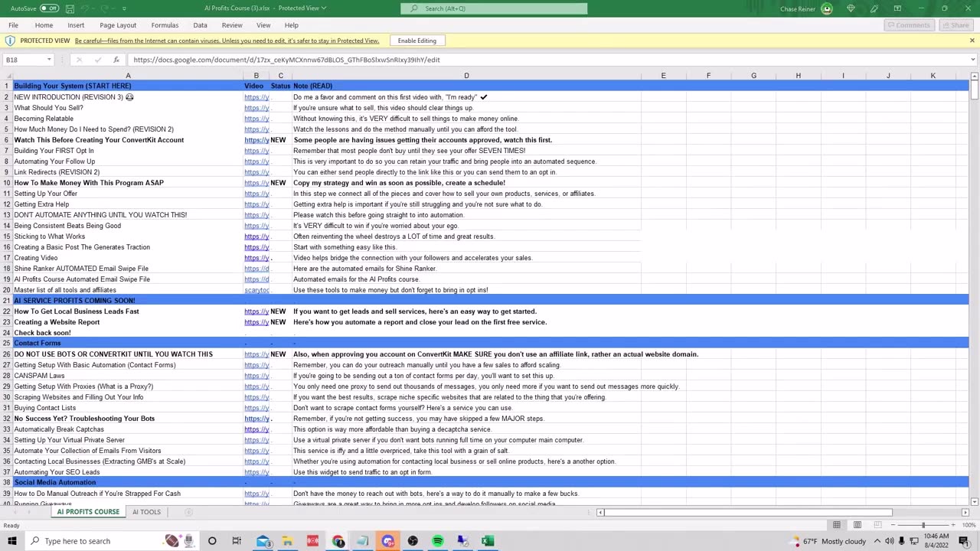Open the View tab
Viewport: 980px width, 551px height.
point(263,25)
